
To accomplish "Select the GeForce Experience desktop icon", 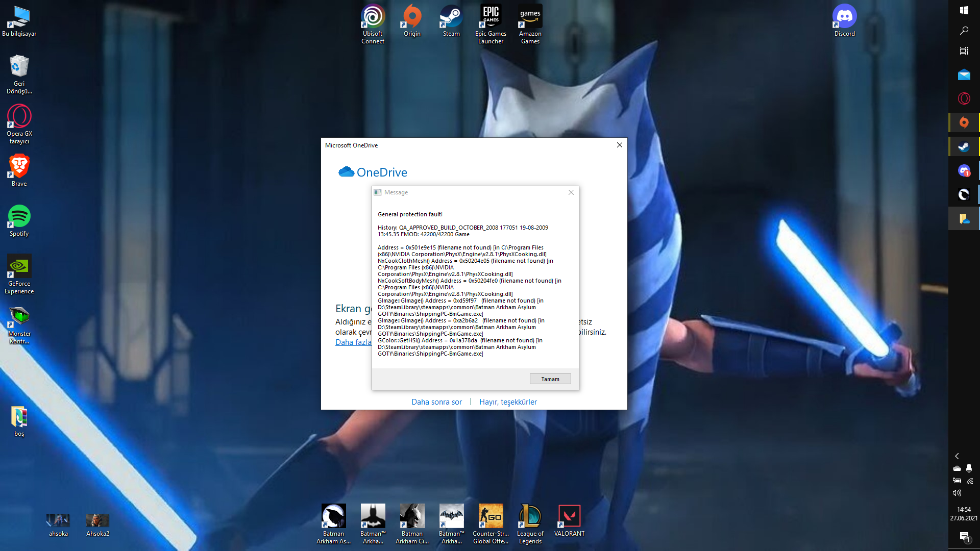I will coord(19,274).
